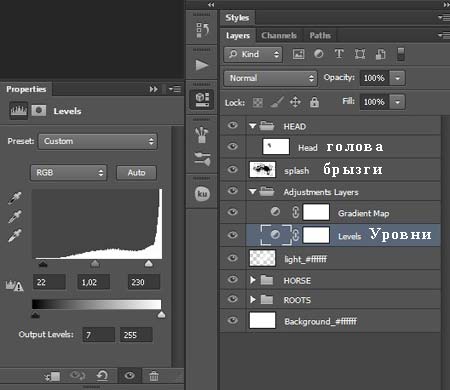Open the History panel icon
450x390 pixels.
coord(202,30)
